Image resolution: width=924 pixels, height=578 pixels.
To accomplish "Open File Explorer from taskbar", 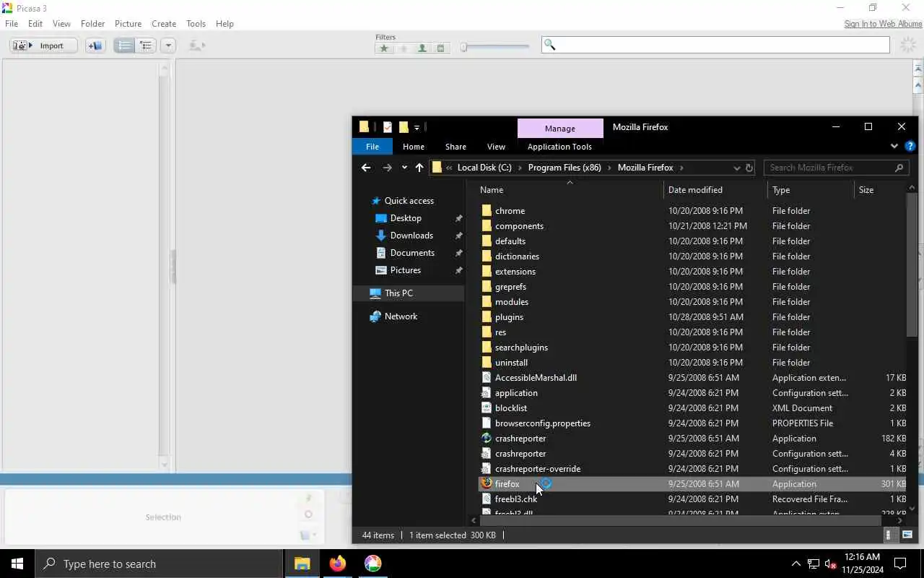I will click(x=302, y=564).
